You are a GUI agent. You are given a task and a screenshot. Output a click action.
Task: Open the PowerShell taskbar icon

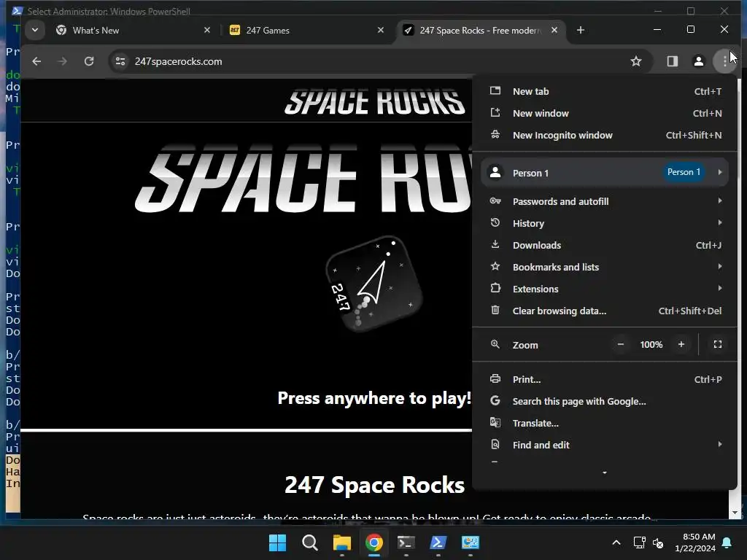[x=438, y=542]
